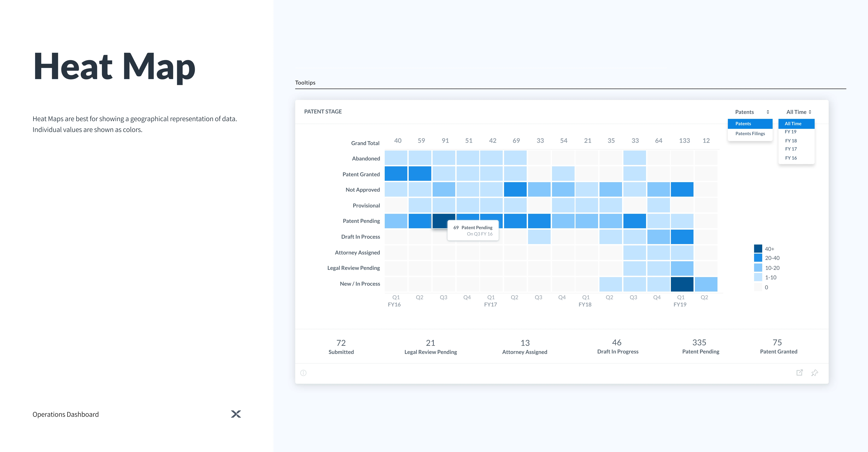
Task: Click the 40+ dark blue legend swatch
Action: 758,249
